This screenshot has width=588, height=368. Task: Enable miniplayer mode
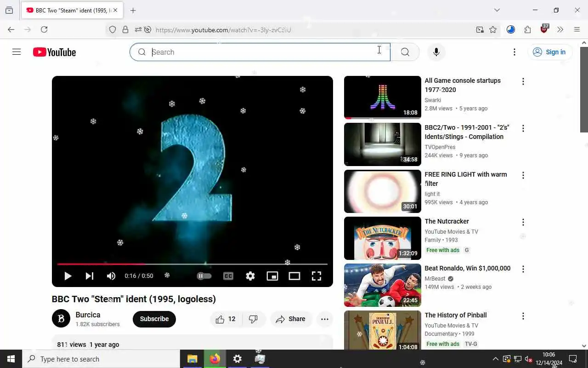(272, 276)
